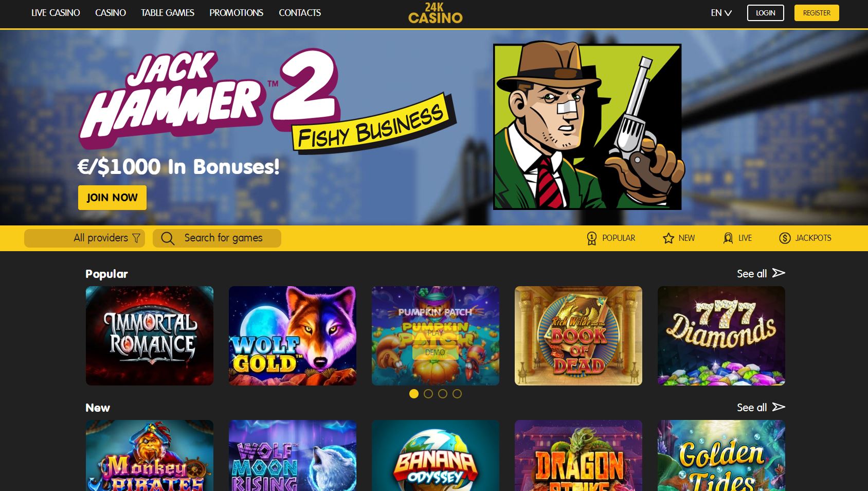Click the Live dealer icon
The image size is (868, 491).
pyautogui.click(x=728, y=238)
